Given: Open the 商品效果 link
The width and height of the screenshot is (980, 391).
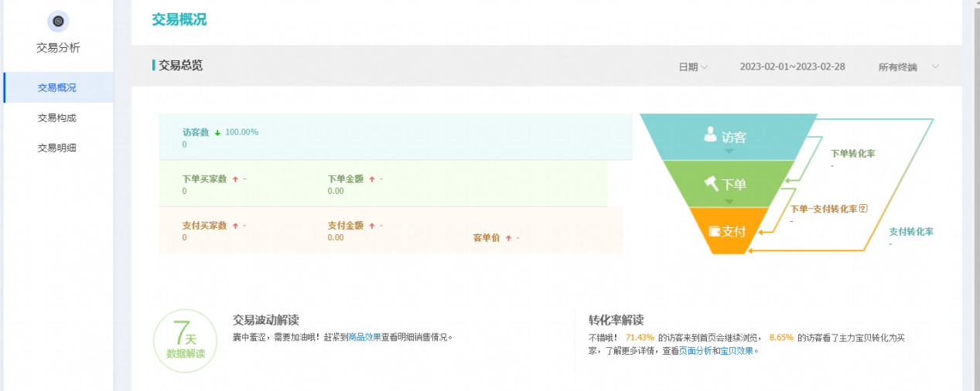Looking at the screenshot, I should 364,337.
